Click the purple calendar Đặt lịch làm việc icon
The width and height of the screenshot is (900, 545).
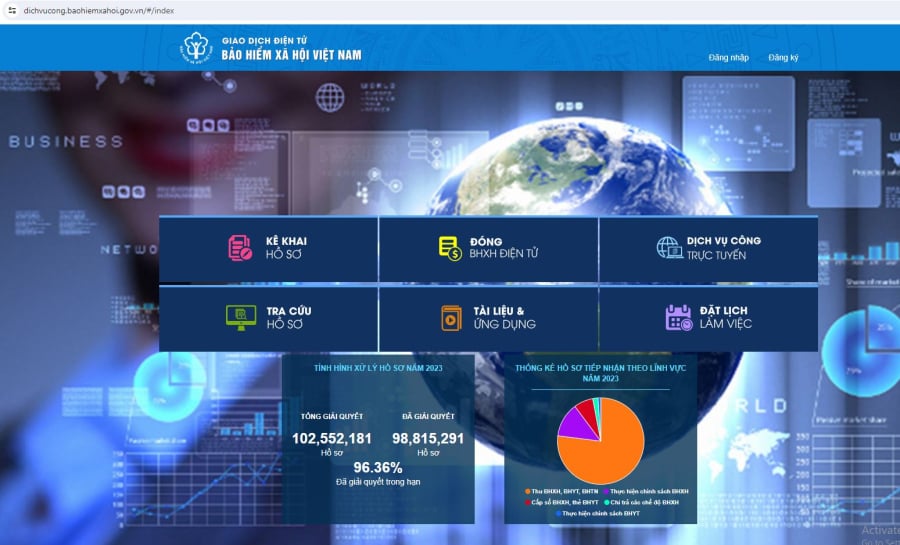point(679,318)
